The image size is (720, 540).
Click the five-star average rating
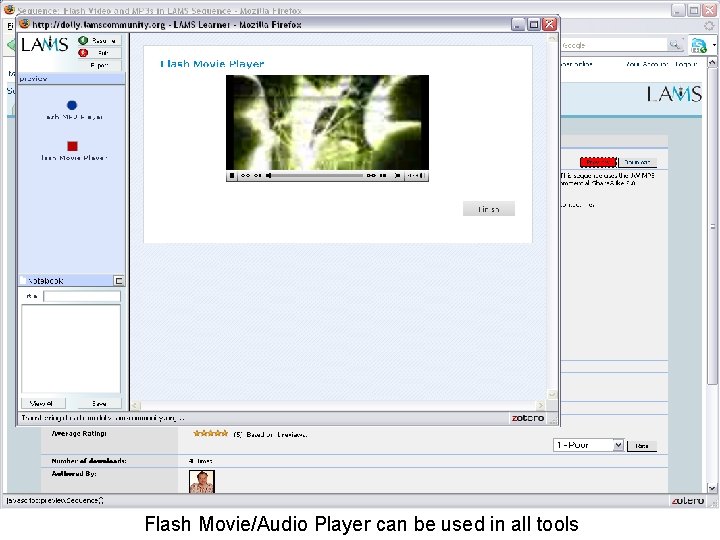click(210, 433)
